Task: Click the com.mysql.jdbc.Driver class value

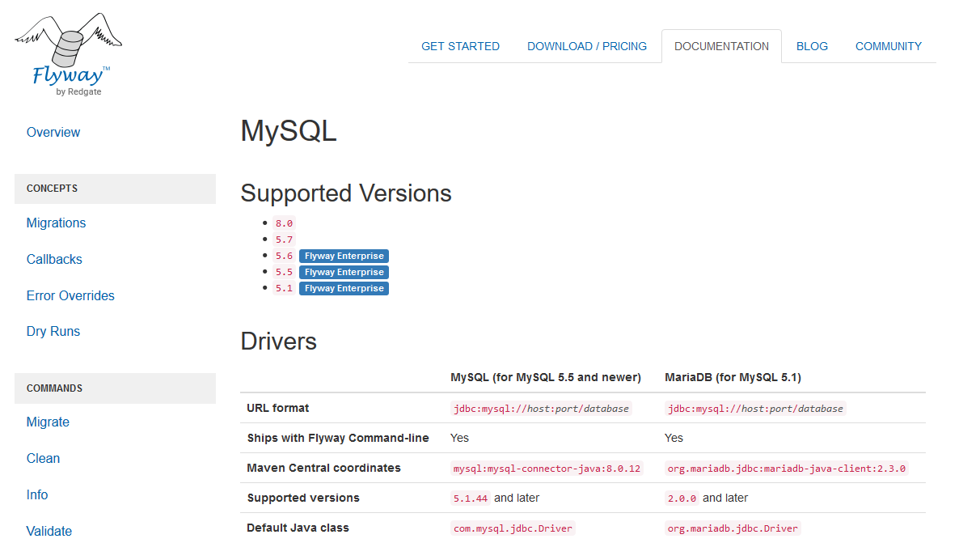Action: [513, 528]
